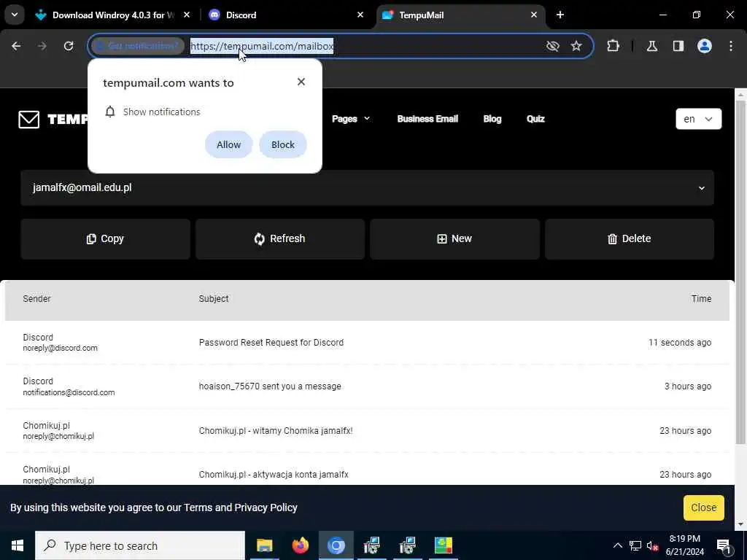Toggle the browser side panel icon
The width and height of the screenshot is (747, 560).
(x=678, y=46)
